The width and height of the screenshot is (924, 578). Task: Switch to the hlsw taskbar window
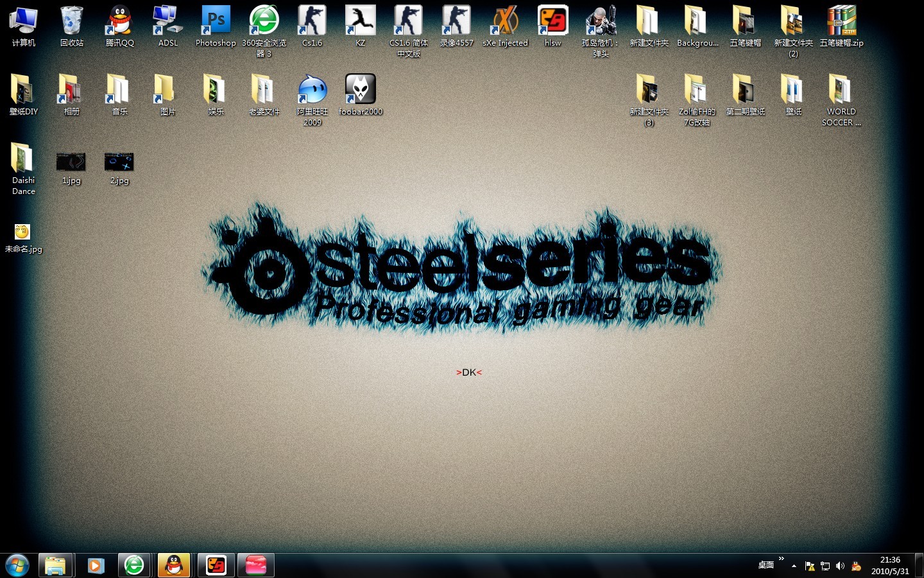pyautogui.click(x=216, y=565)
